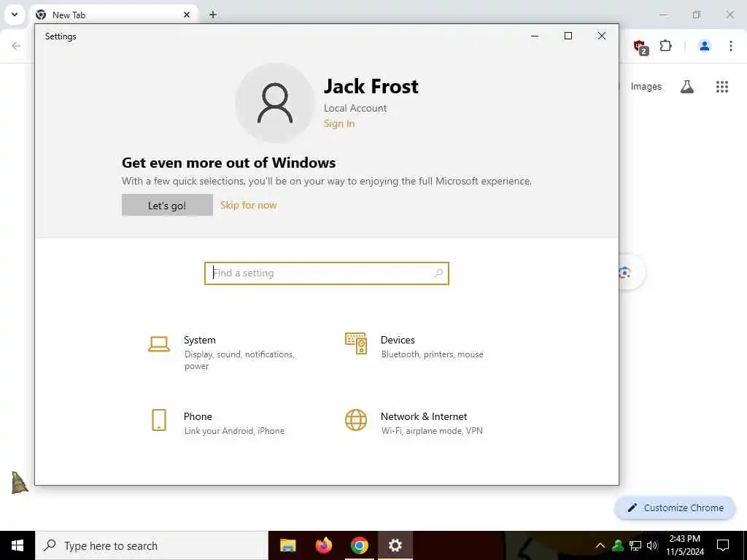747x560 pixels.
Task: Open the System settings category
Action: tap(224, 352)
